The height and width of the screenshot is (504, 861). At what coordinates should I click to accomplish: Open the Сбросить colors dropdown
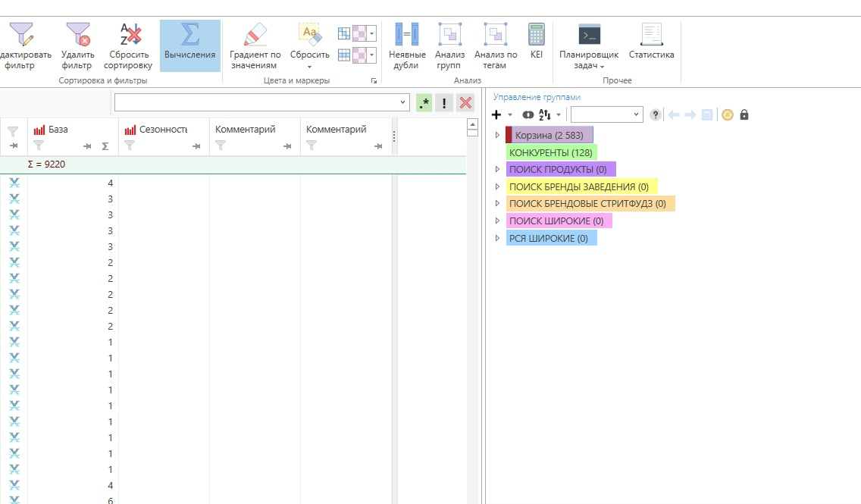(310, 46)
